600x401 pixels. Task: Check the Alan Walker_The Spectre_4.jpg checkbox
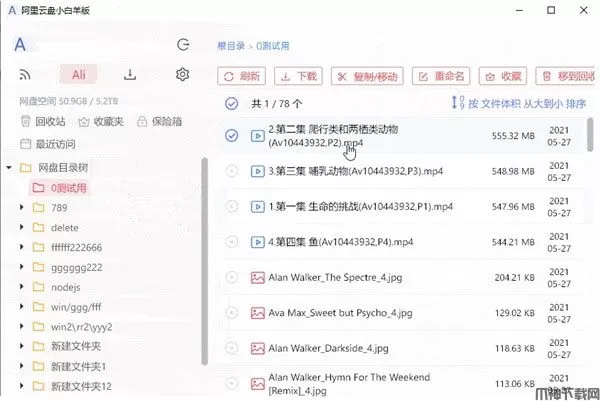[232, 277]
